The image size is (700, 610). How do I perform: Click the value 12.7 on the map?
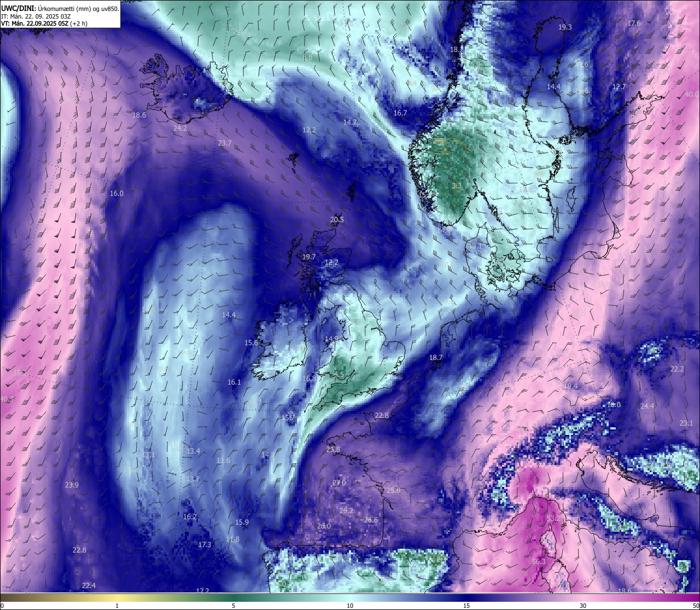[x=619, y=87]
